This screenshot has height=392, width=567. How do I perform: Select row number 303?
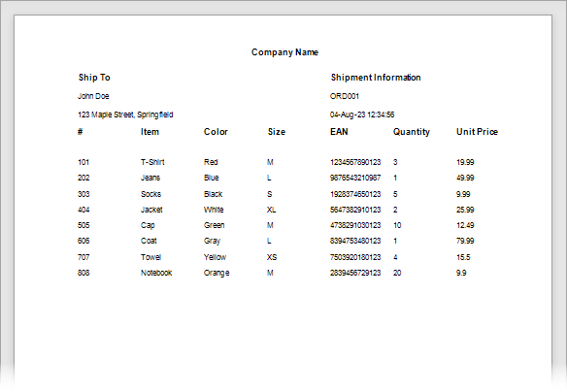point(83,194)
